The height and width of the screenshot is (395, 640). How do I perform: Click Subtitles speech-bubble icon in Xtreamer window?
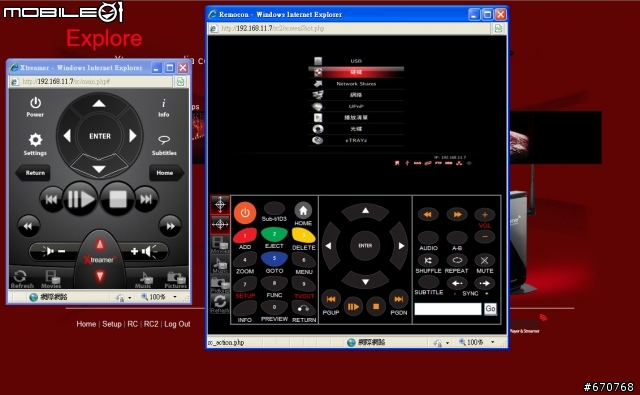[x=164, y=140]
